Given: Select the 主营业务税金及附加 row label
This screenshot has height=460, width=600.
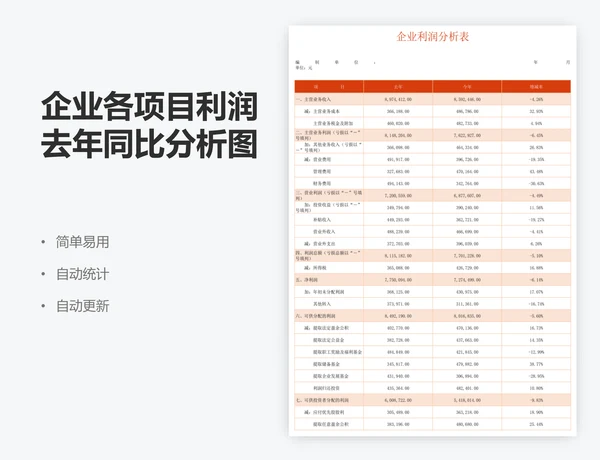Looking at the screenshot, I should [333, 124].
